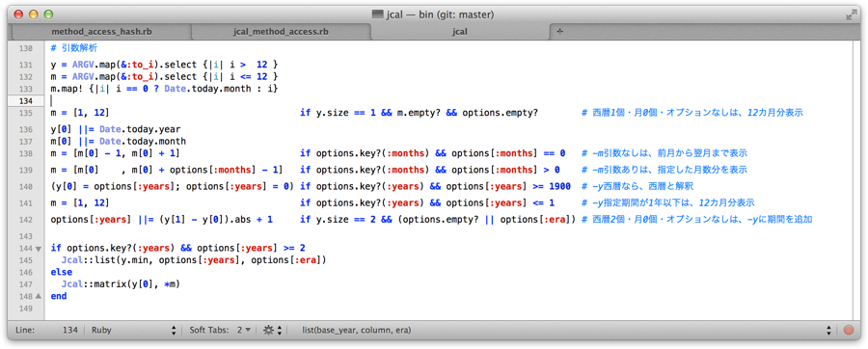Click the '# 引数解析' comment

pos(73,48)
